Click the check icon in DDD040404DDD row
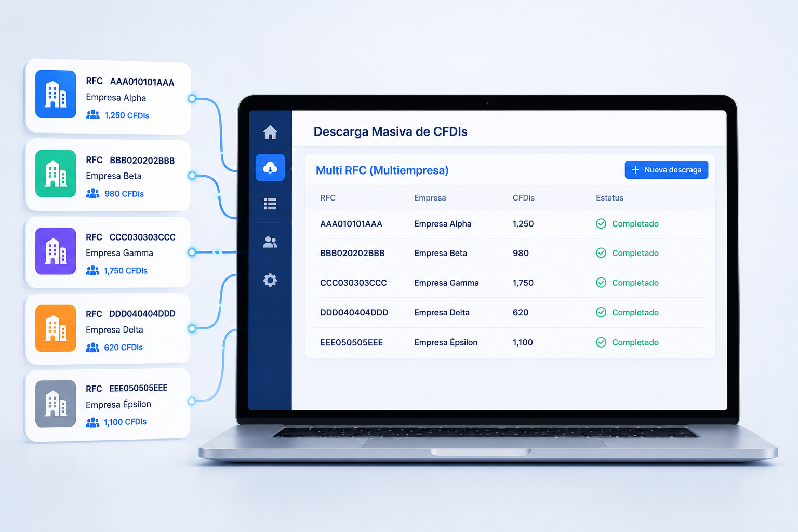 click(601, 312)
